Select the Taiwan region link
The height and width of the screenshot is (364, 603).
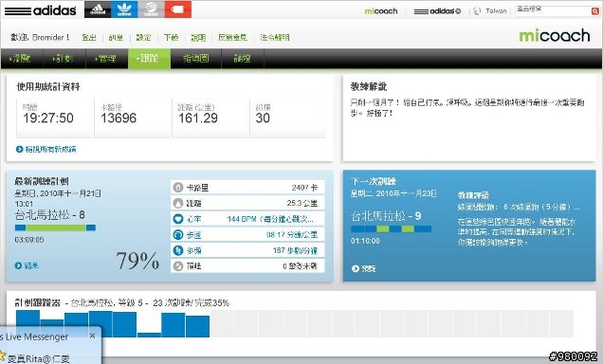(496, 11)
